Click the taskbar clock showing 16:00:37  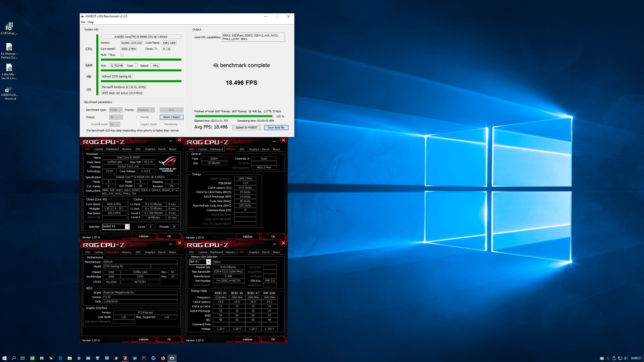(636, 358)
